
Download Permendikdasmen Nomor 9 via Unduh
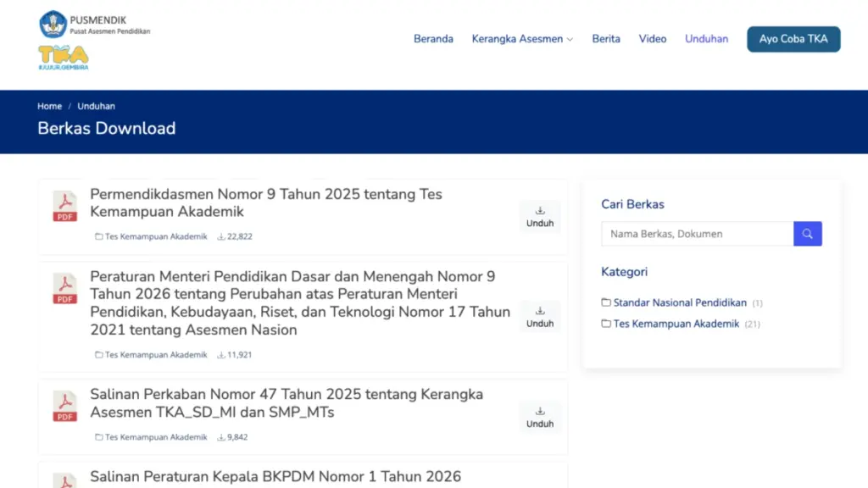click(540, 217)
